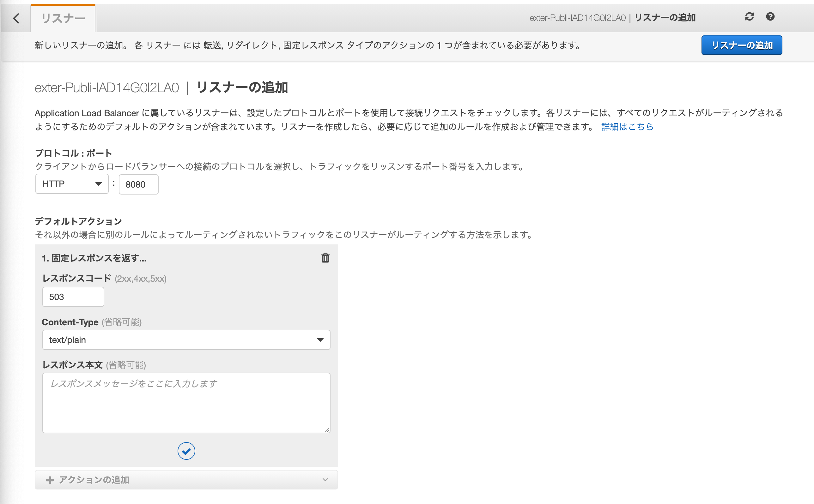
Task: Click inside the レスポンス本文 text area
Action: (186, 402)
